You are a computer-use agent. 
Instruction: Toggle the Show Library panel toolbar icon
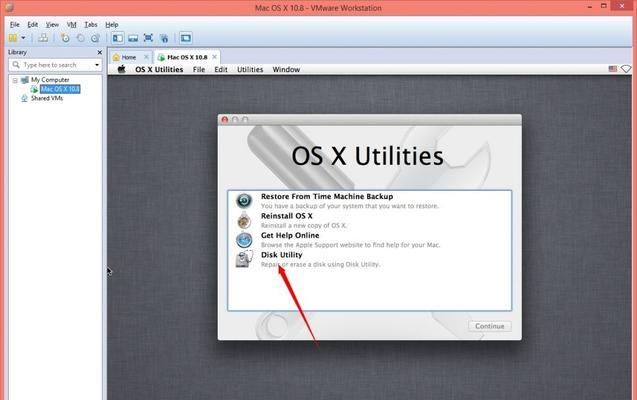[x=118, y=38]
